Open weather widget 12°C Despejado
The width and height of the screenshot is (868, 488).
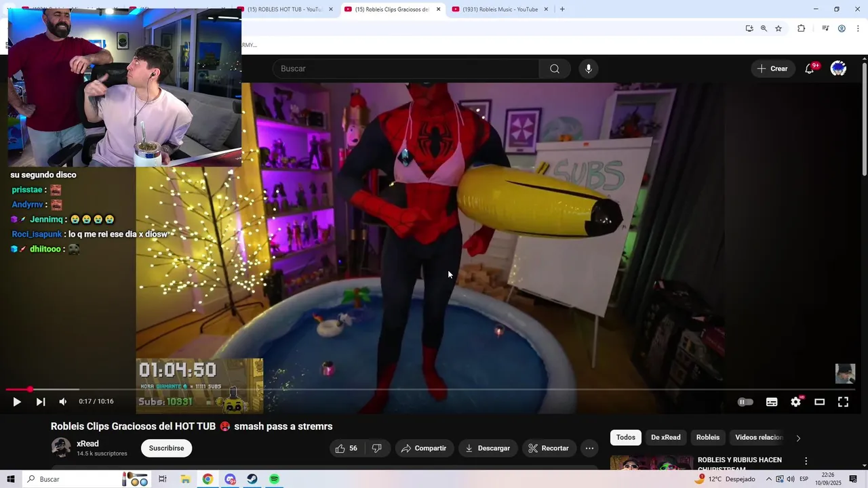click(725, 479)
